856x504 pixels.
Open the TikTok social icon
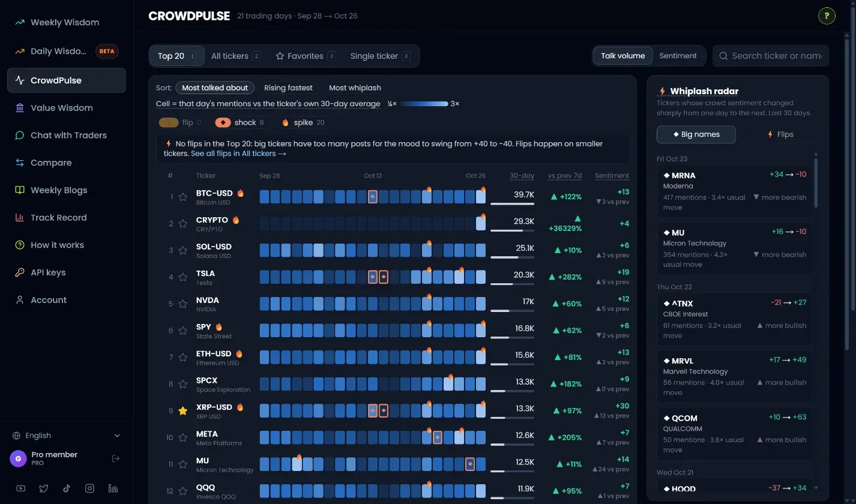pyautogui.click(x=67, y=488)
